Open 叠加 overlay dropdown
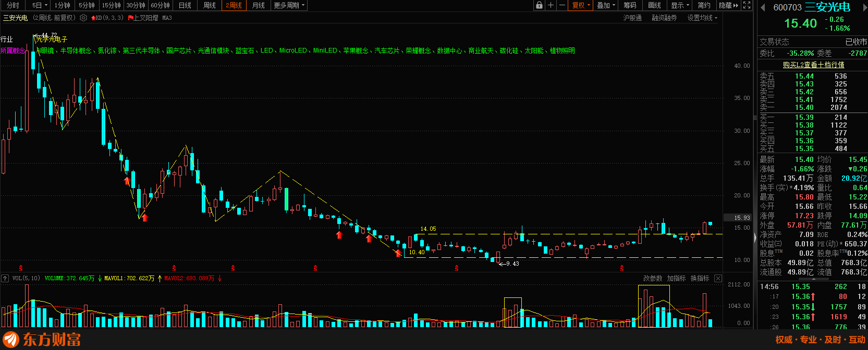 tap(606, 5)
